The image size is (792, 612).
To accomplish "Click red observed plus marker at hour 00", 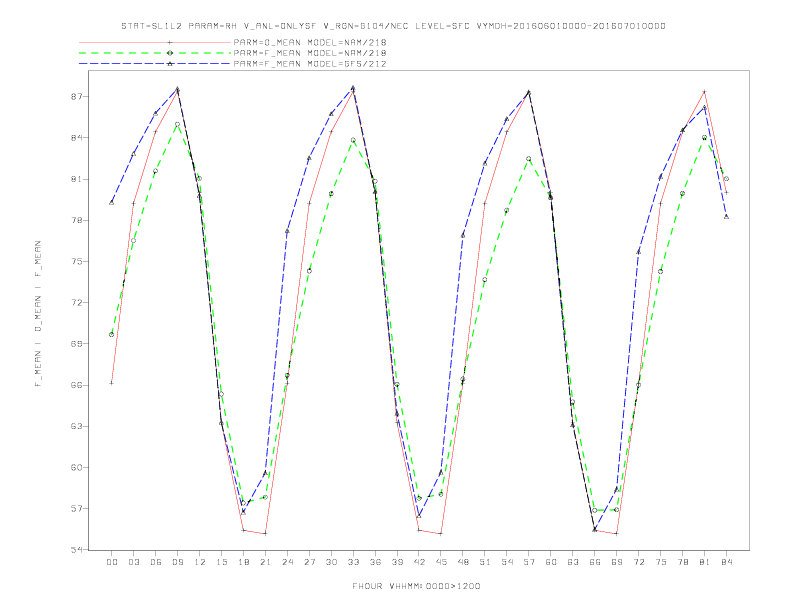I will pos(112,383).
